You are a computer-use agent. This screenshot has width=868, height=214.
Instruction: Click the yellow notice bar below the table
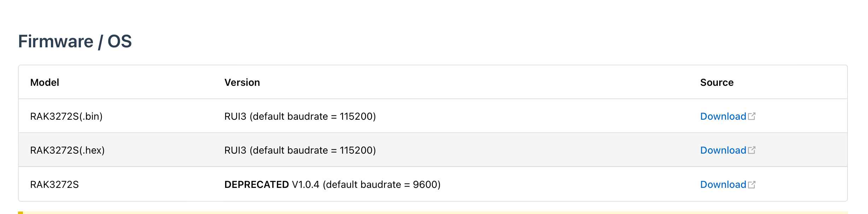tap(433, 213)
